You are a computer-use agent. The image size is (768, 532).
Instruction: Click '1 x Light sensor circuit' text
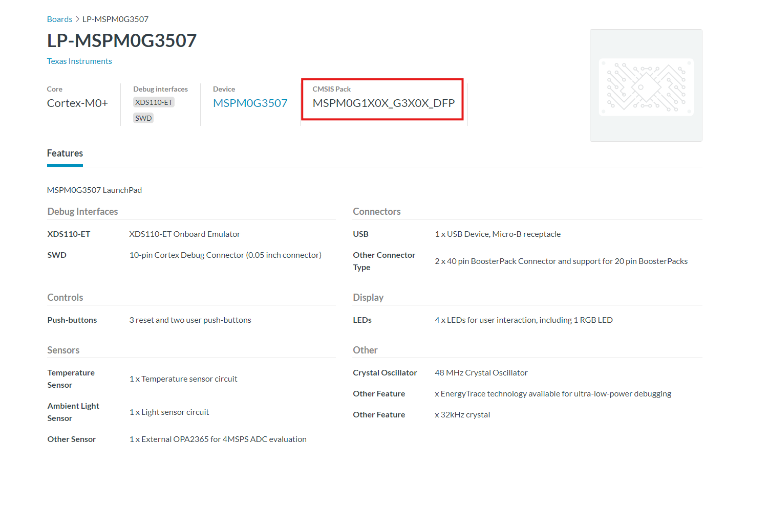(169, 412)
